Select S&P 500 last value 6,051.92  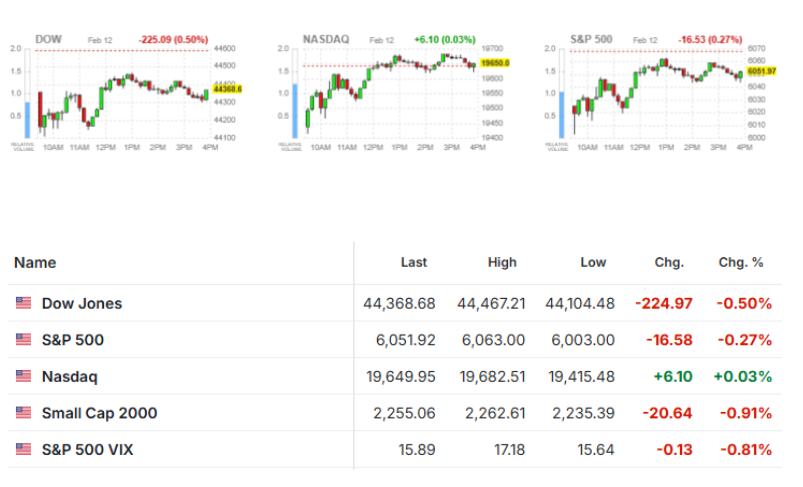406,340
